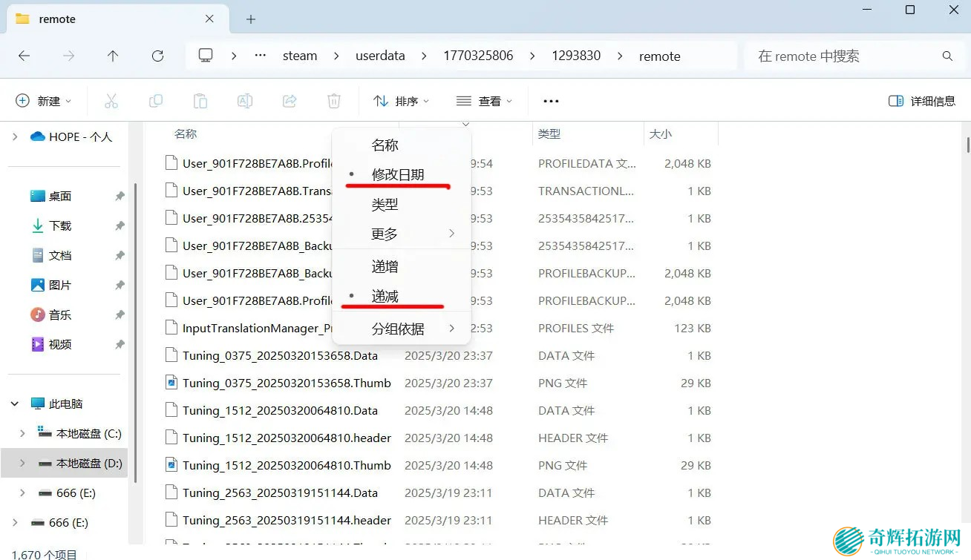Click the Delete trash can icon
Image resolution: width=971 pixels, height=560 pixels.
[x=334, y=101]
